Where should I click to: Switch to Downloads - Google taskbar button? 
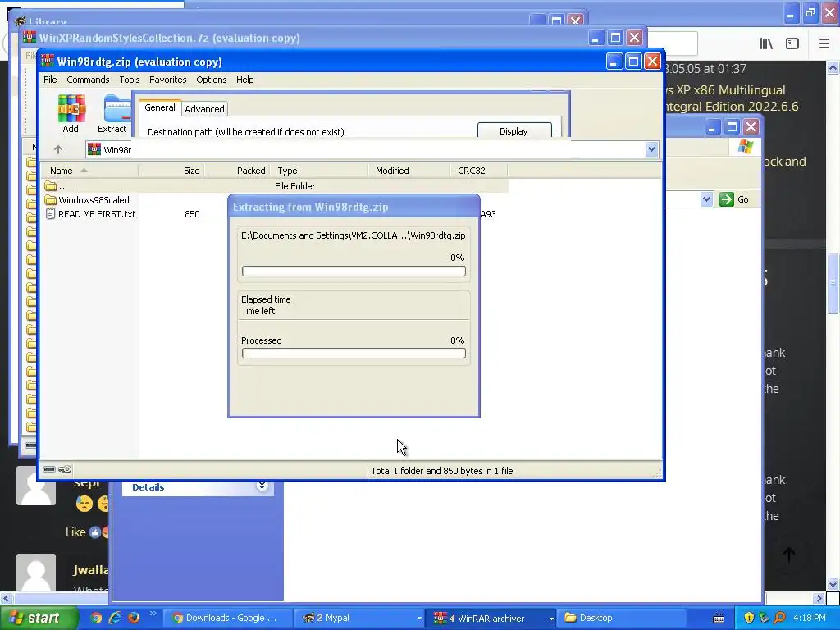click(x=226, y=618)
